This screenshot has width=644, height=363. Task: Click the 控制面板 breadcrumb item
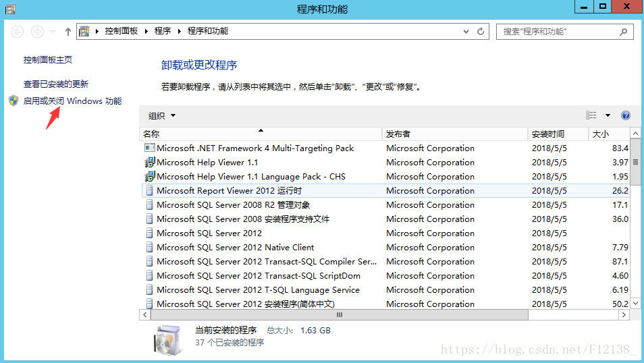(122, 31)
